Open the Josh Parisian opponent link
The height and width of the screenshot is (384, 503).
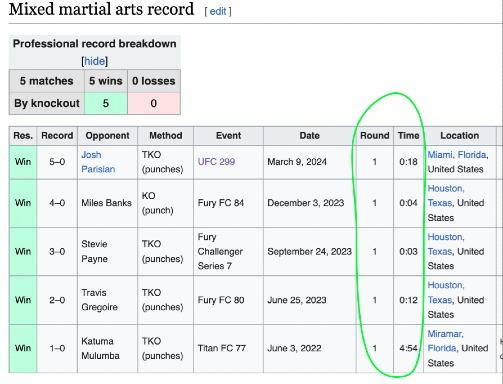pos(98,162)
